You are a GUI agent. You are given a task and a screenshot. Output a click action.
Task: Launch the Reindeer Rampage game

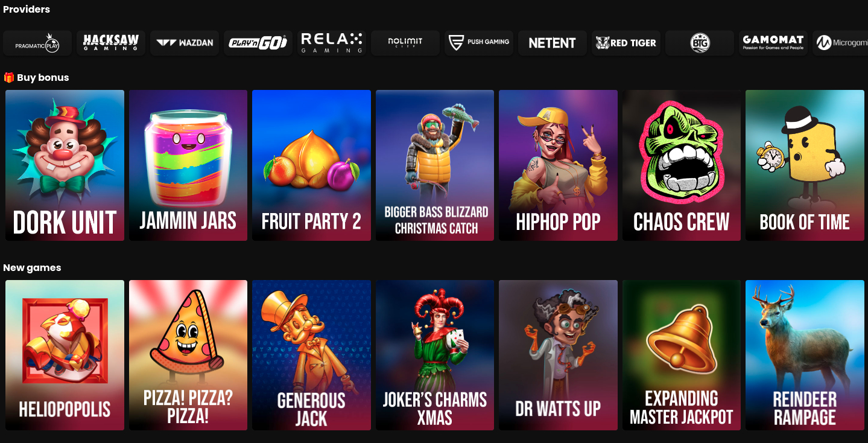coord(805,355)
